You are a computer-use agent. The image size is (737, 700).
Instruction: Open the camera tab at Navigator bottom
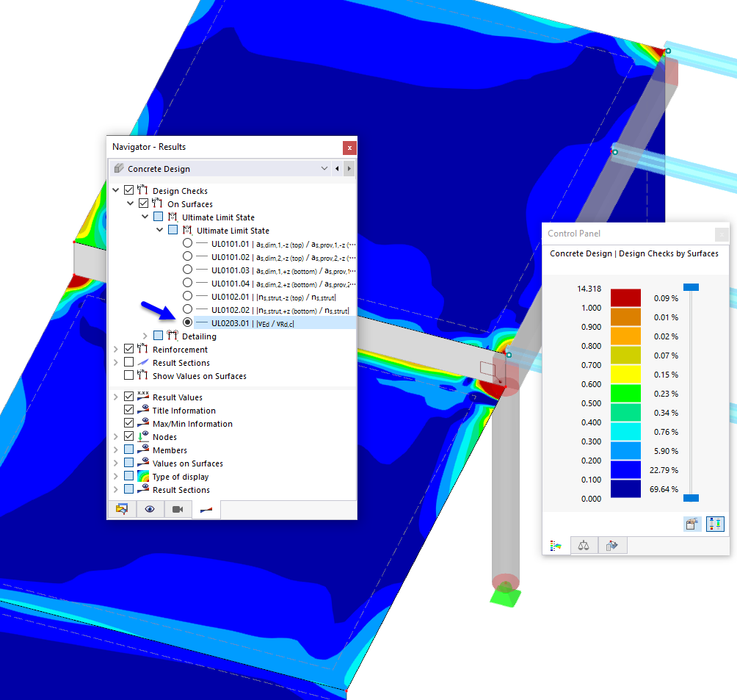pos(178,509)
